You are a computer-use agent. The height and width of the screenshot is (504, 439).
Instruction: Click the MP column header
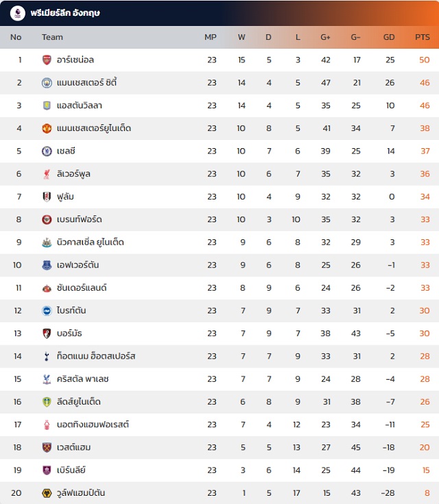[x=211, y=37]
